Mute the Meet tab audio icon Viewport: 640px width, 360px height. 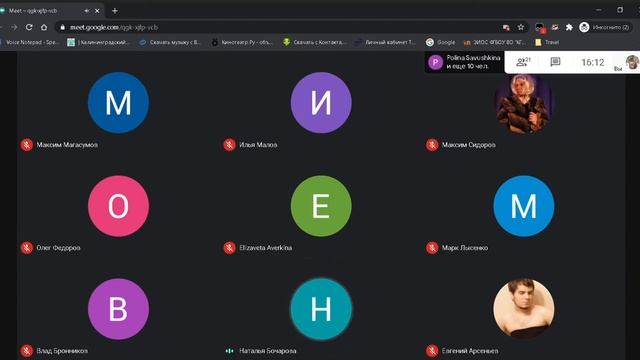(x=87, y=11)
